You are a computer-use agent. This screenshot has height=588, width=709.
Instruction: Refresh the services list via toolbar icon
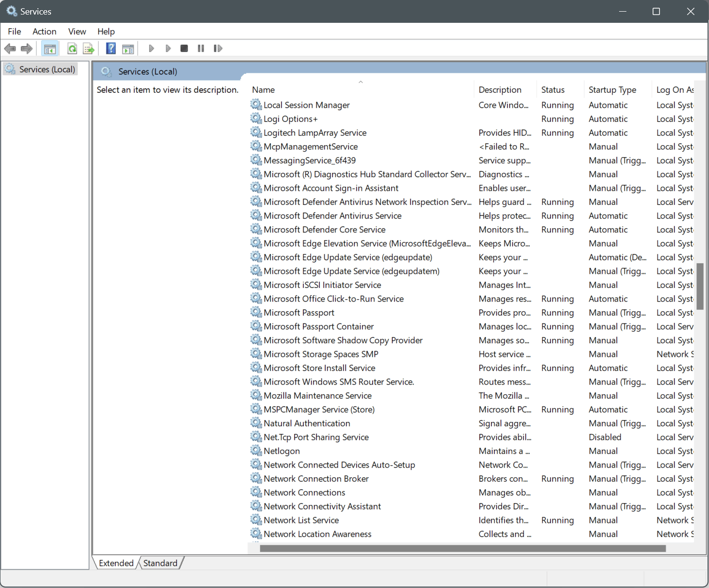click(x=72, y=49)
